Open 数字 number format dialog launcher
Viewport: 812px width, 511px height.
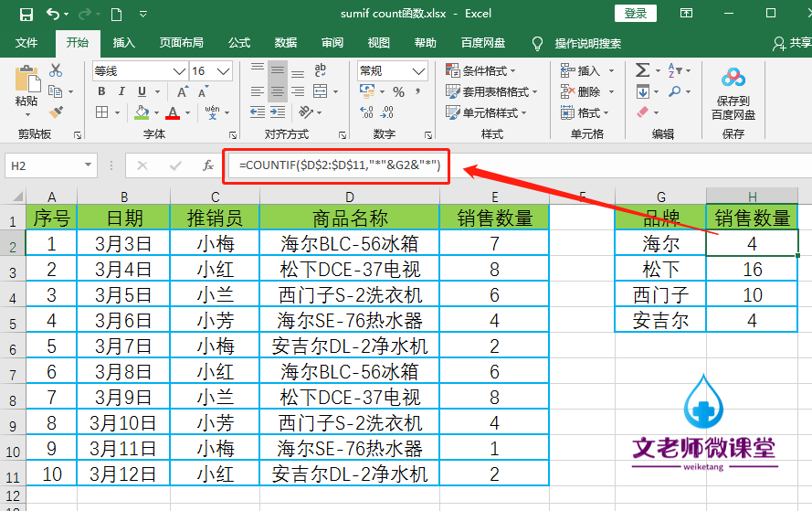pyautogui.click(x=428, y=135)
